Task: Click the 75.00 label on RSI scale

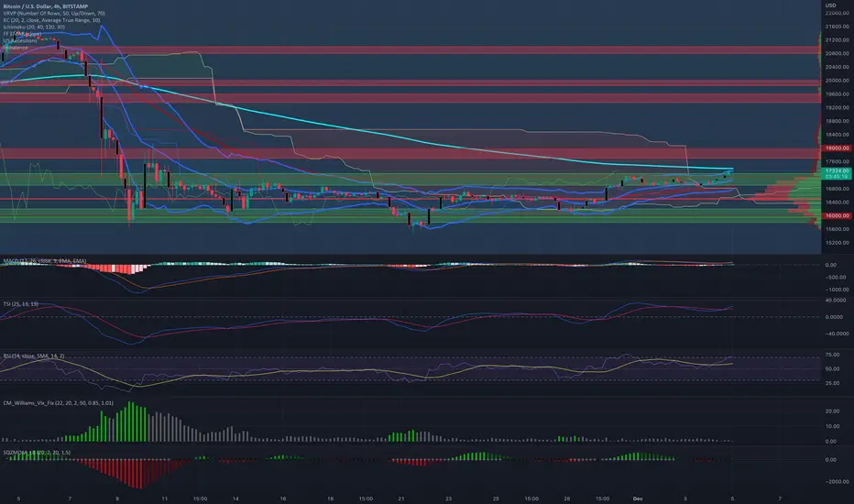Action: [832, 355]
